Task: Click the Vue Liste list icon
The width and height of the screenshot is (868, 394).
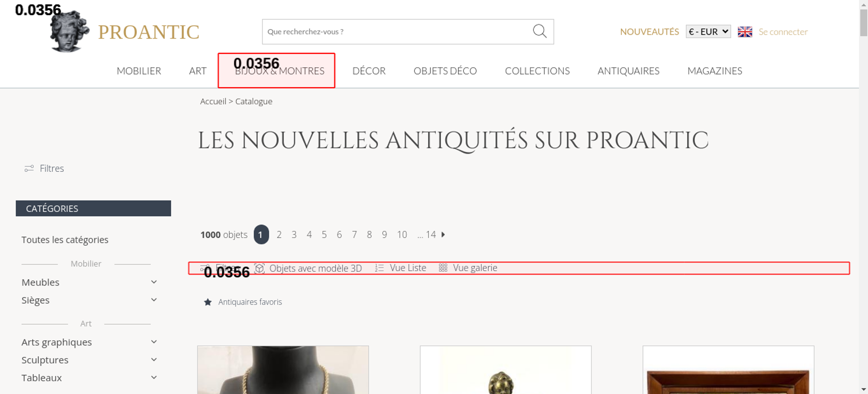Action: pyautogui.click(x=379, y=268)
